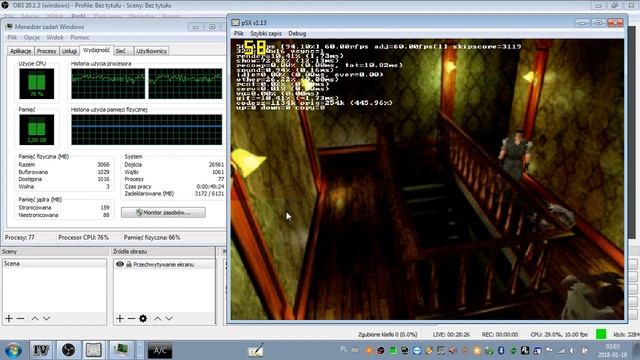Move scene up with the arrow in Sceny panel
This screenshot has width=640, height=360.
35,318
